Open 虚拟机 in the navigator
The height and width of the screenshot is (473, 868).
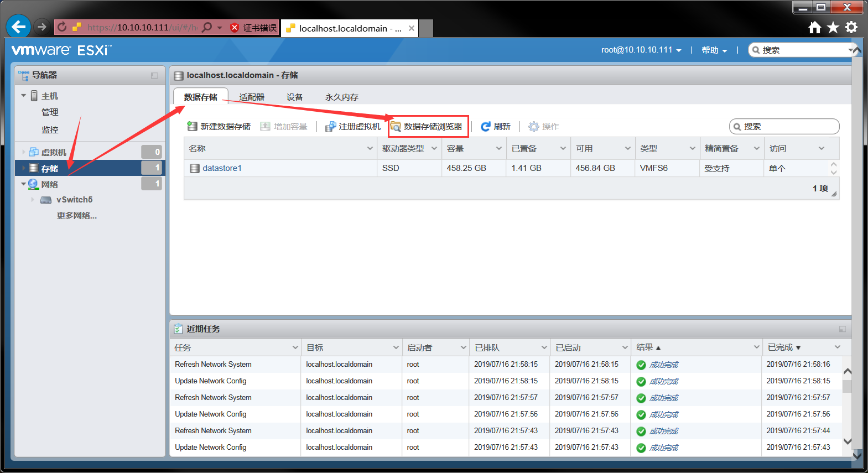[x=54, y=152]
